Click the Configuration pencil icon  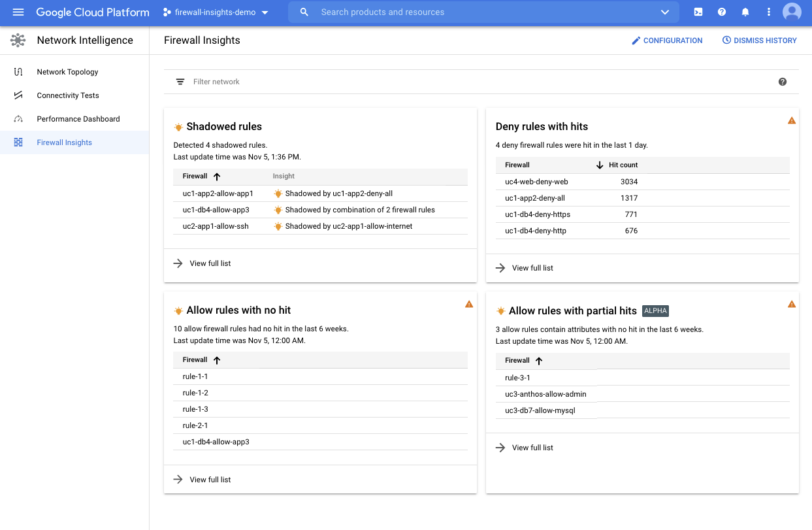(636, 41)
